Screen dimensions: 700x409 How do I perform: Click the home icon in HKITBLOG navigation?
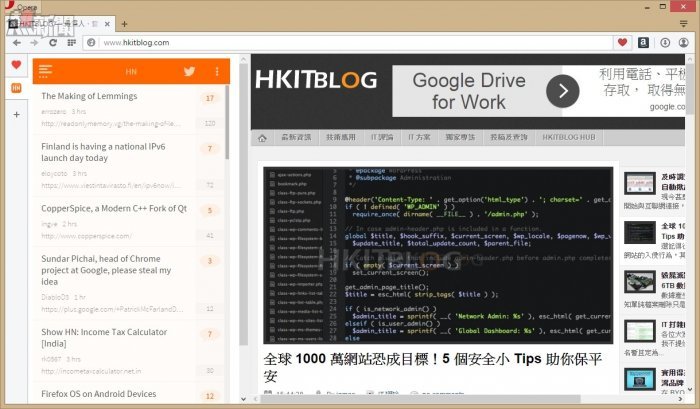point(262,138)
